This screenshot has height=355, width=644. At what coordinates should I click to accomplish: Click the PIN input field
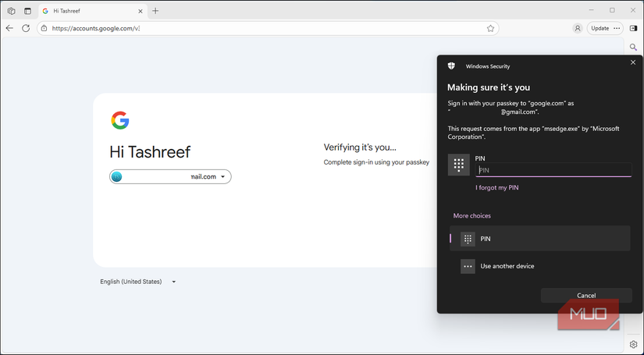coord(553,170)
